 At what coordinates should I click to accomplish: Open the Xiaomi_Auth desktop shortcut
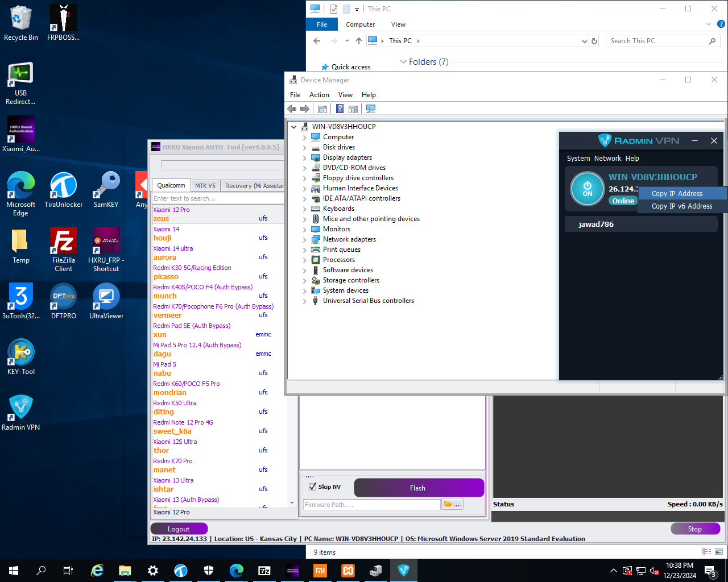21,134
